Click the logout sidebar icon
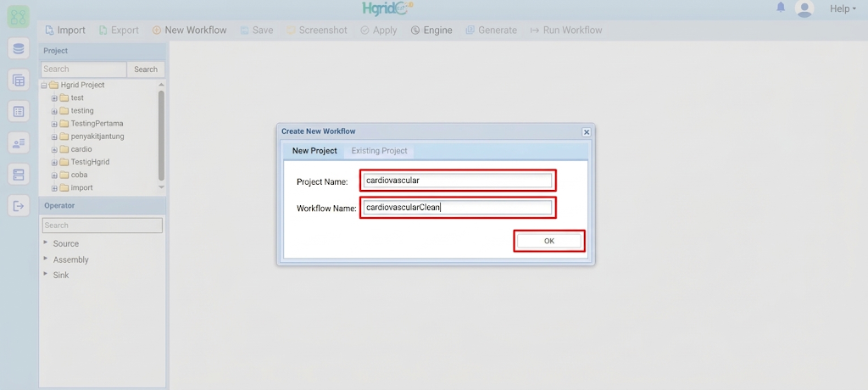The height and width of the screenshot is (390, 868). click(x=19, y=206)
